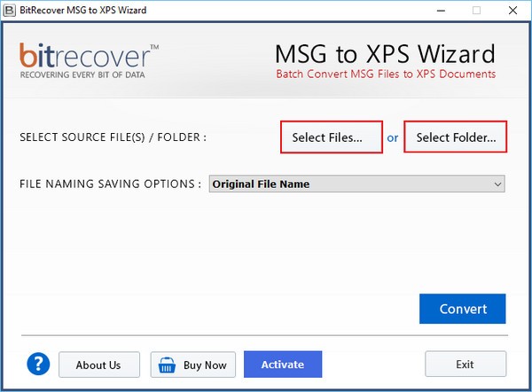Open the Original File Name combo box

355,184
